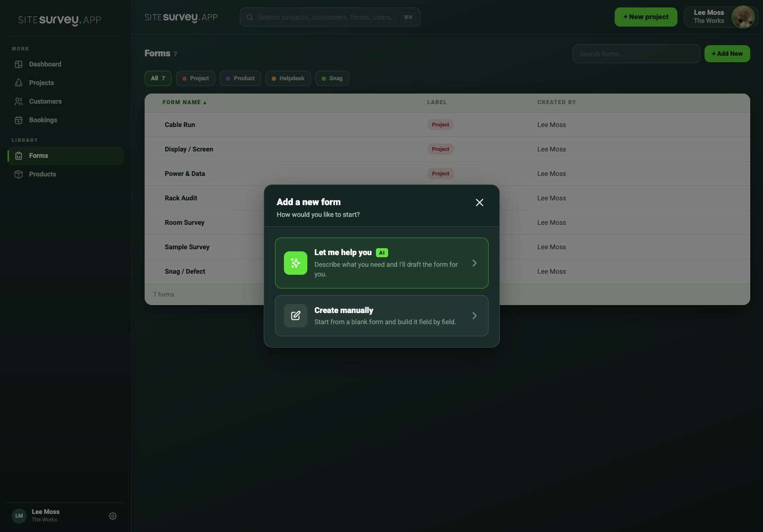
Task: Click the pencil edit icon
Action: click(x=296, y=316)
